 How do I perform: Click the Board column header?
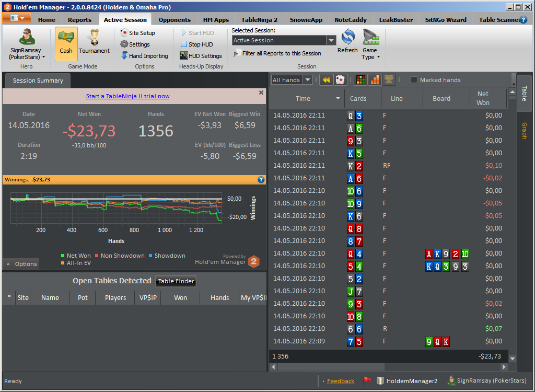pyautogui.click(x=446, y=98)
